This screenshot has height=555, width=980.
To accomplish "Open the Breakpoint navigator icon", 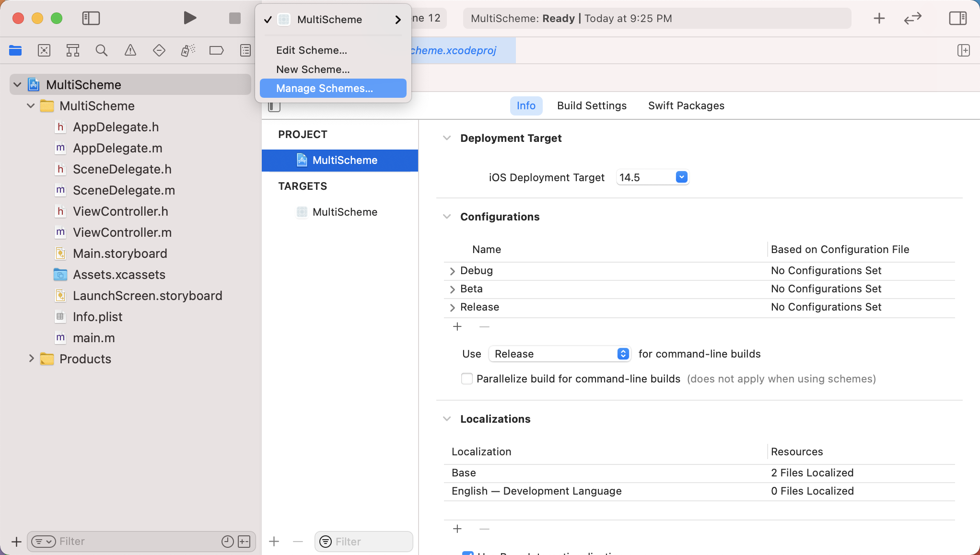I will [216, 50].
